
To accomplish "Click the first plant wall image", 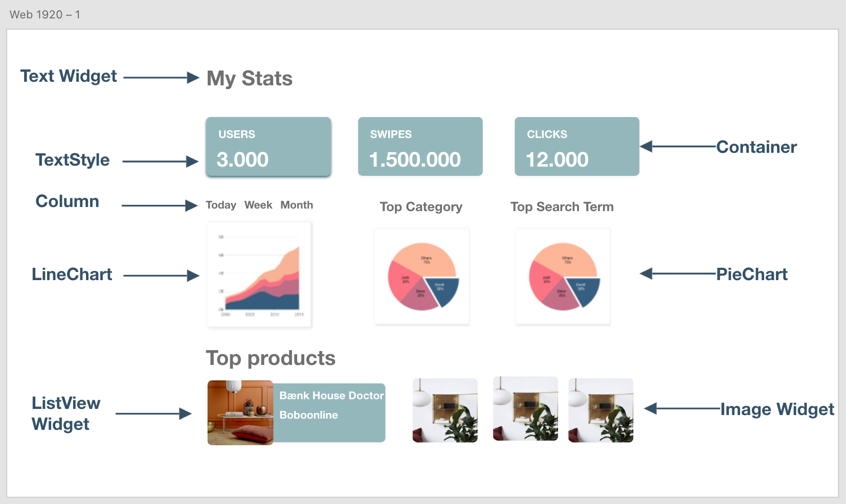I will click(x=445, y=410).
